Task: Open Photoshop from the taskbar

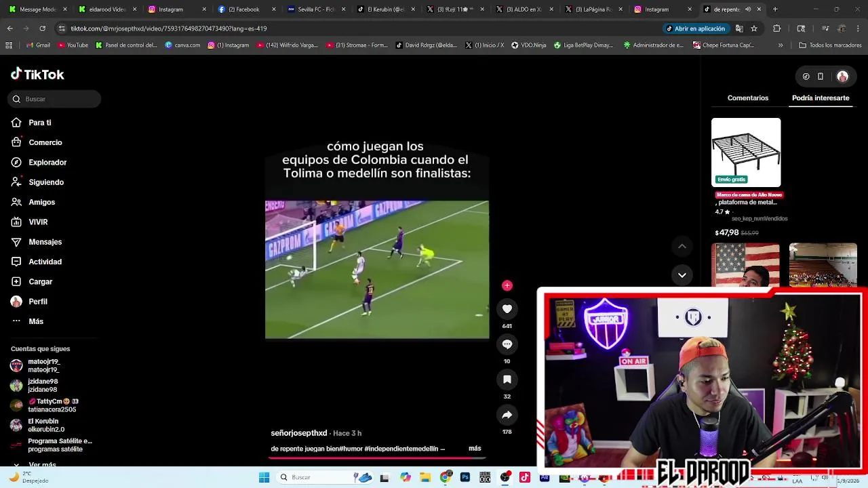Action: (465, 477)
